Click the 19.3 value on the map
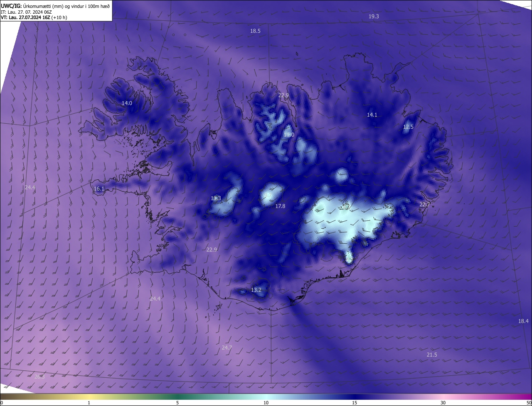This screenshot has height=406, width=532. click(x=374, y=16)
